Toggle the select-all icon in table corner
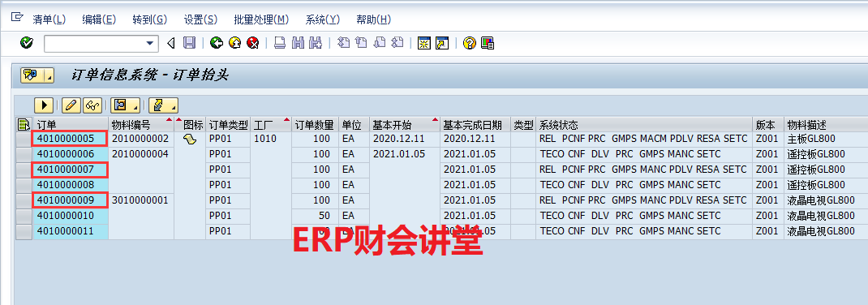Screen dimensions: 868x305 pyautogui.click(x=24, y=124)
